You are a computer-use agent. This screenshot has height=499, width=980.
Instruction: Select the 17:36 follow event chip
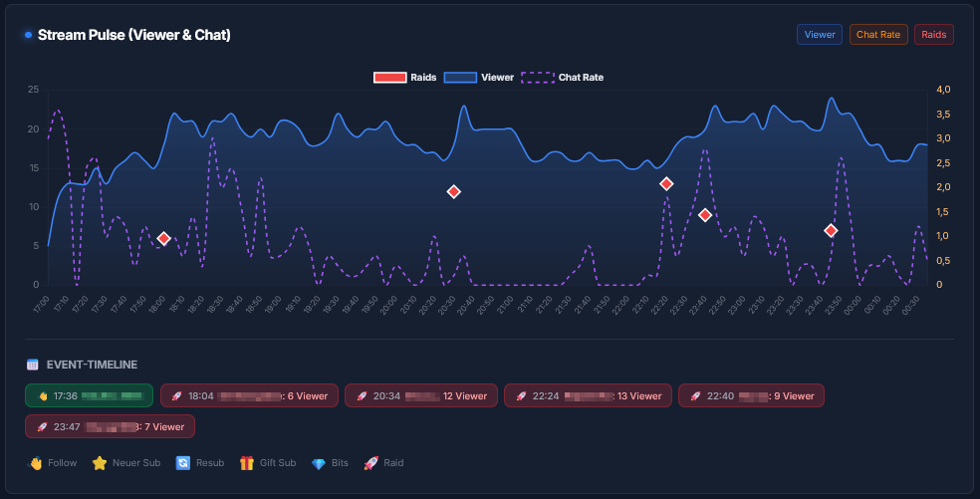coord(90,395)
